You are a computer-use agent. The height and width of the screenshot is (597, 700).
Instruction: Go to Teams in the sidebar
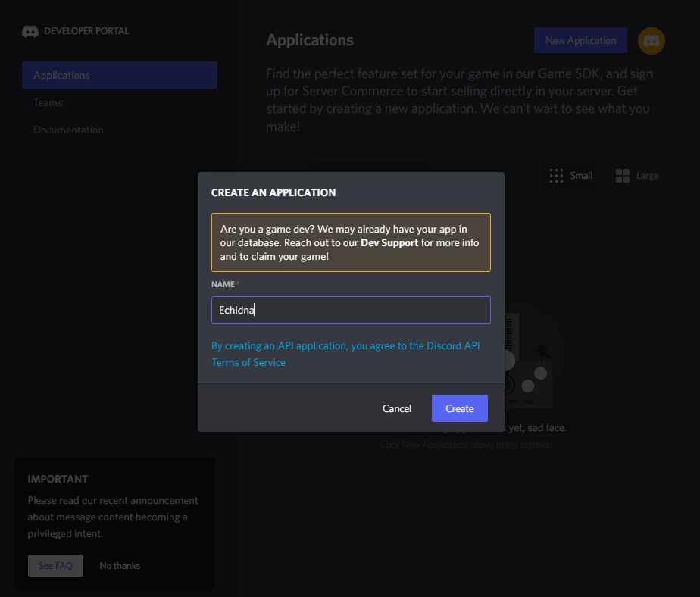pos(48,103)
